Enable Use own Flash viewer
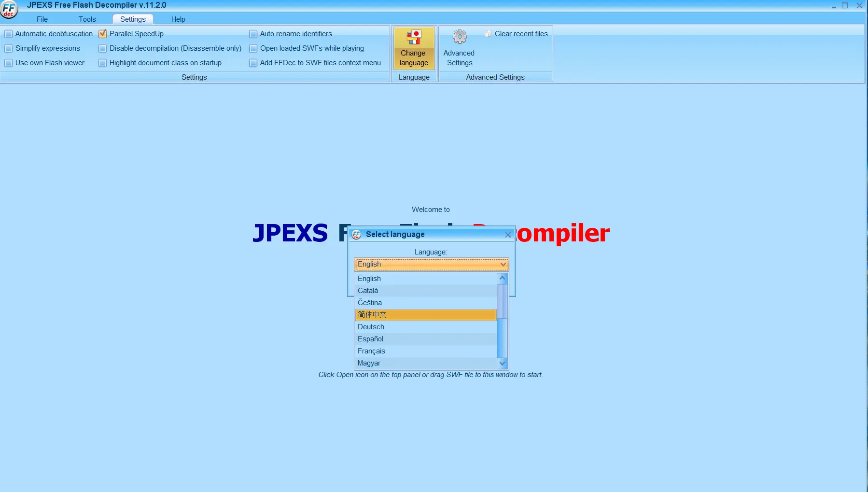The width and height of the screenshot is (868, 492). [x=8, y=63]
